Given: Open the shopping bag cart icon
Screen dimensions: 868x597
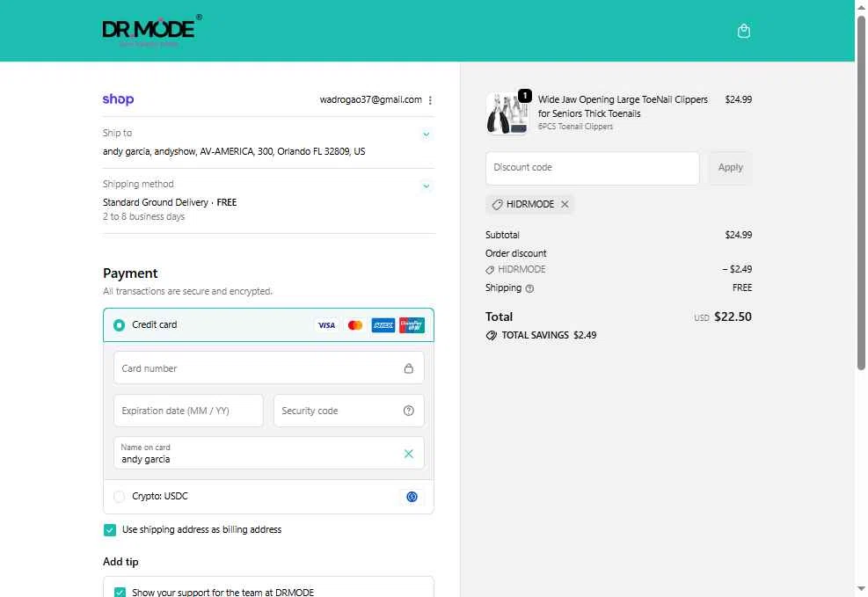Looking at the screenshot, I should point(743,31).
